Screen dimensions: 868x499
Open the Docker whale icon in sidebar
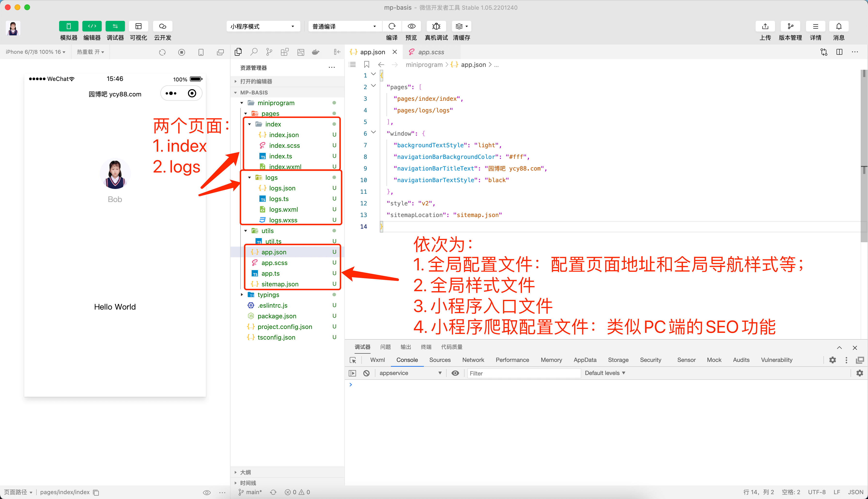pyautogui.click(x=316, y=52)
